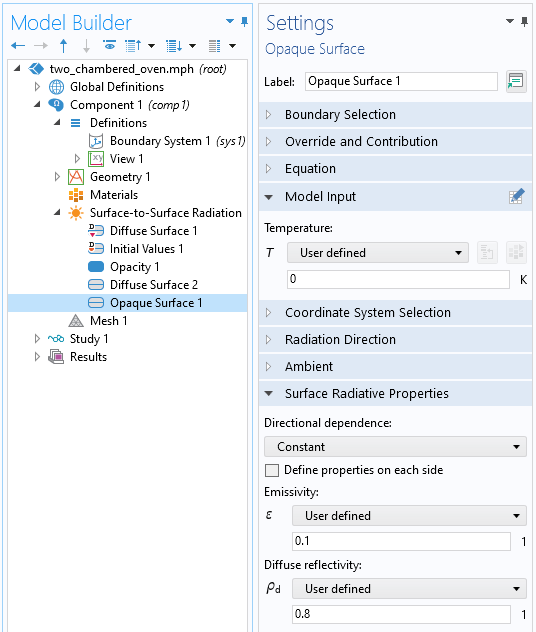The width and height of the screenshot is (536, 632).
Task: Enable Define properties on each side
Action: tap(272, 470)
